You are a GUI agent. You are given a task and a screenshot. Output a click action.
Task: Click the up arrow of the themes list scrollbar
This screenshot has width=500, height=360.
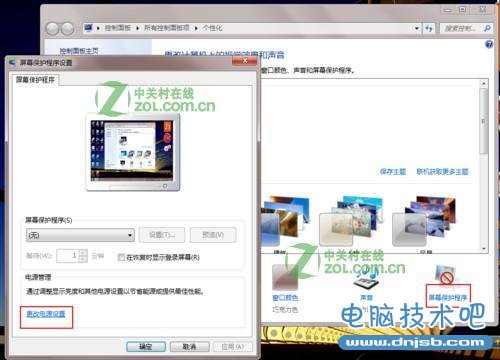[484, 83]
